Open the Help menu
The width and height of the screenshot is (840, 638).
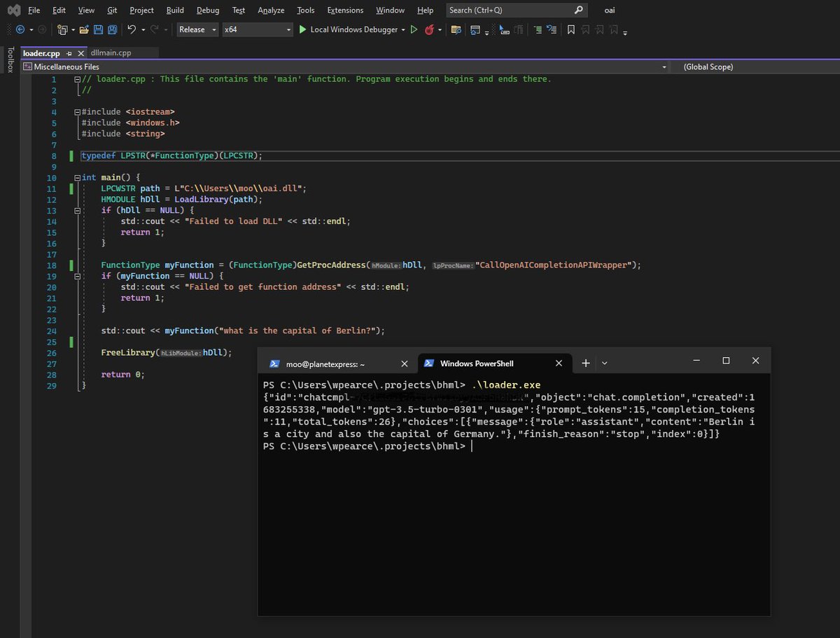pos(425,10)
